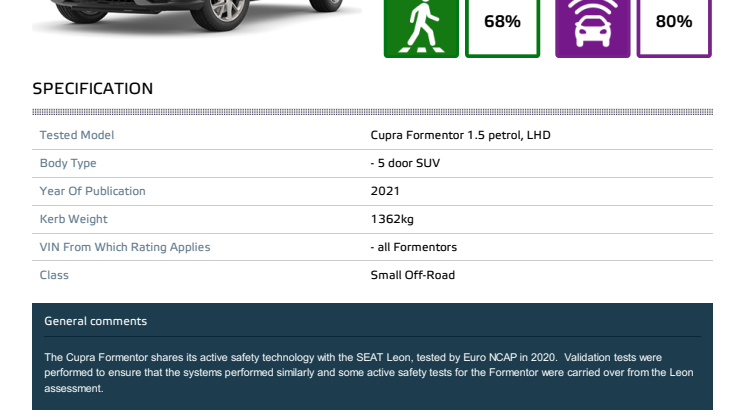The width and height of the screenshot is (746, 419).
Task: Click the SEAT Leon comment paragraph
Action: 369,373
